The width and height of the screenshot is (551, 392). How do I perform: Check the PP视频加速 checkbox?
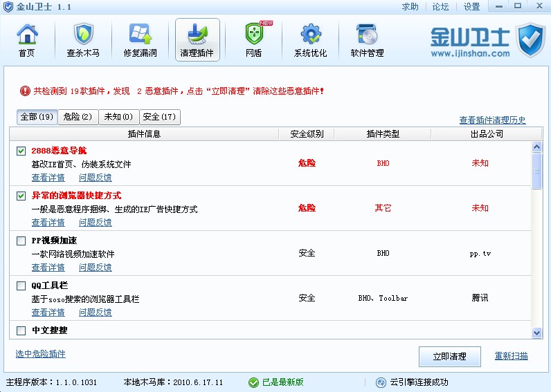tap(21, 241)
